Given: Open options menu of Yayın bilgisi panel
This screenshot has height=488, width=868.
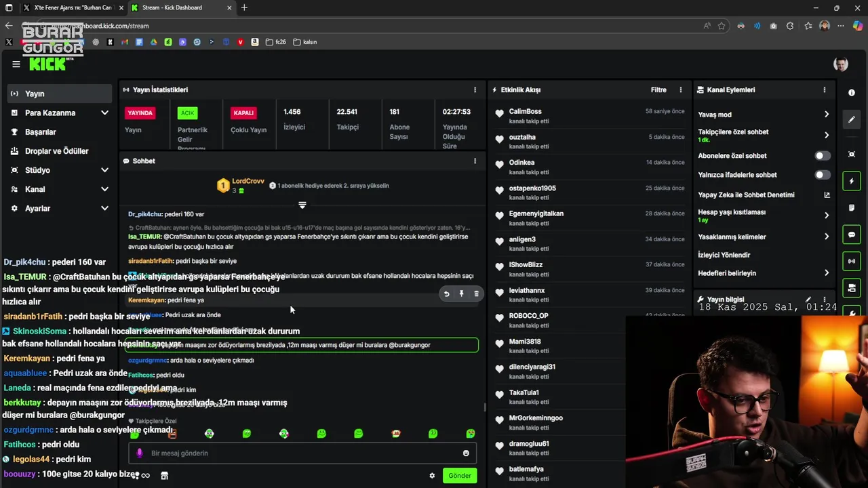Looking at the screenshot, I should point(825,300).
